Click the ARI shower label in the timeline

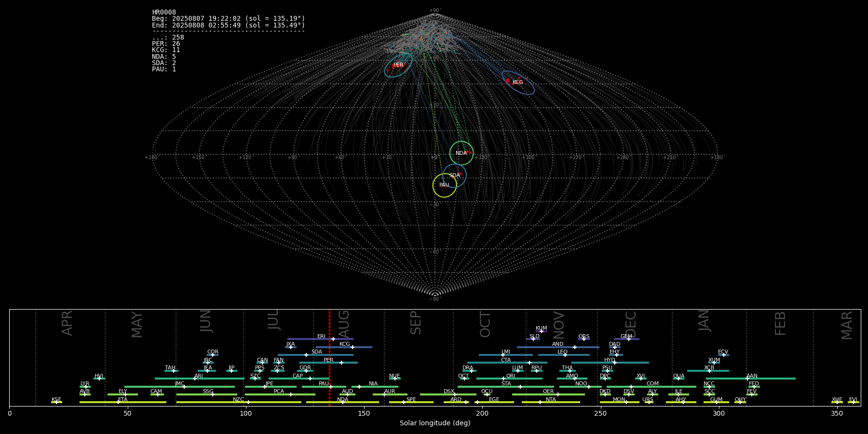pos(199,376)
